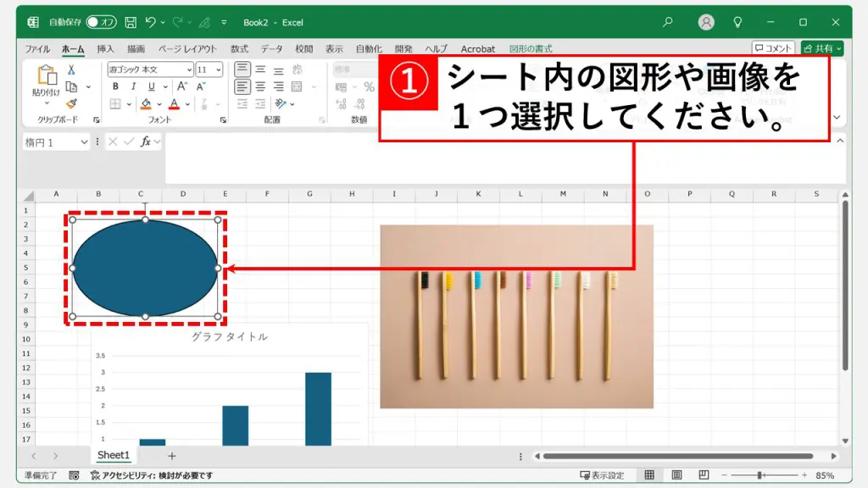Click the font color red A swatch

[174, 103]
